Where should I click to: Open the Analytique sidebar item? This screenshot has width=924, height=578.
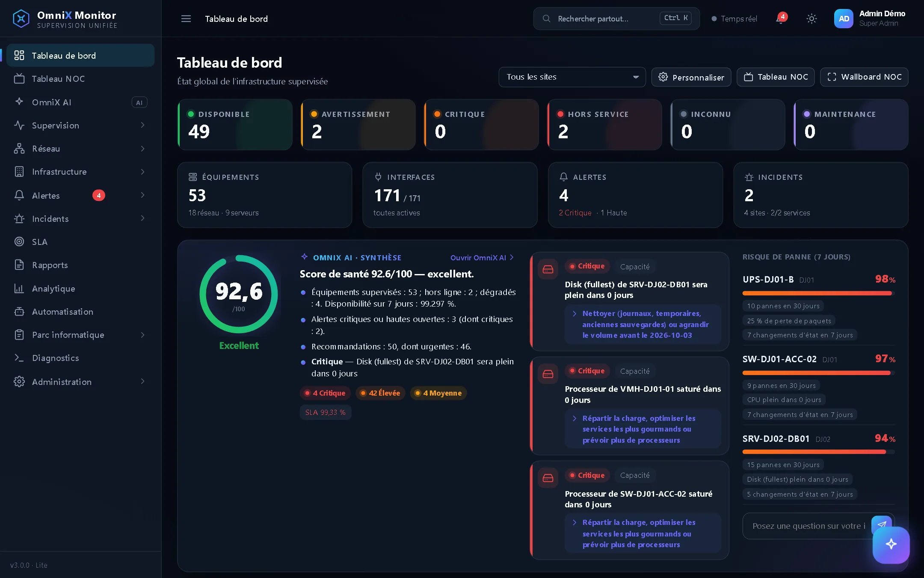coord(80,289)
